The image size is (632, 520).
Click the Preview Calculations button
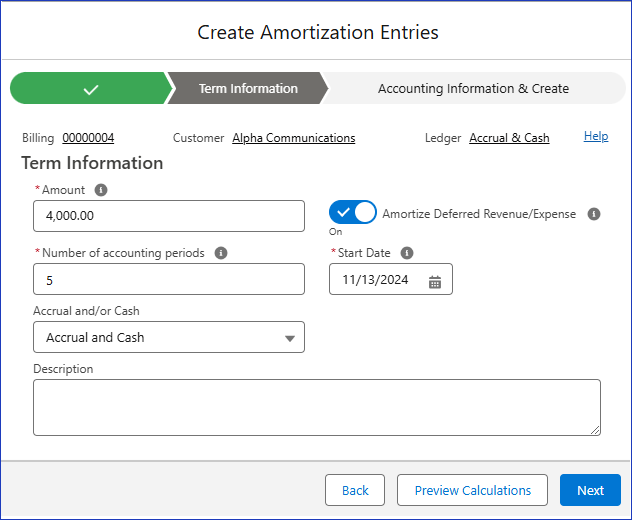point(472,490)
